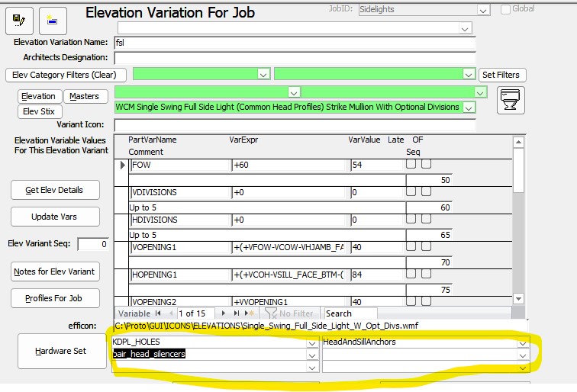This screenshot has width=577, height=392.
Task: Click the Elevation button
Action: point(38,96)
